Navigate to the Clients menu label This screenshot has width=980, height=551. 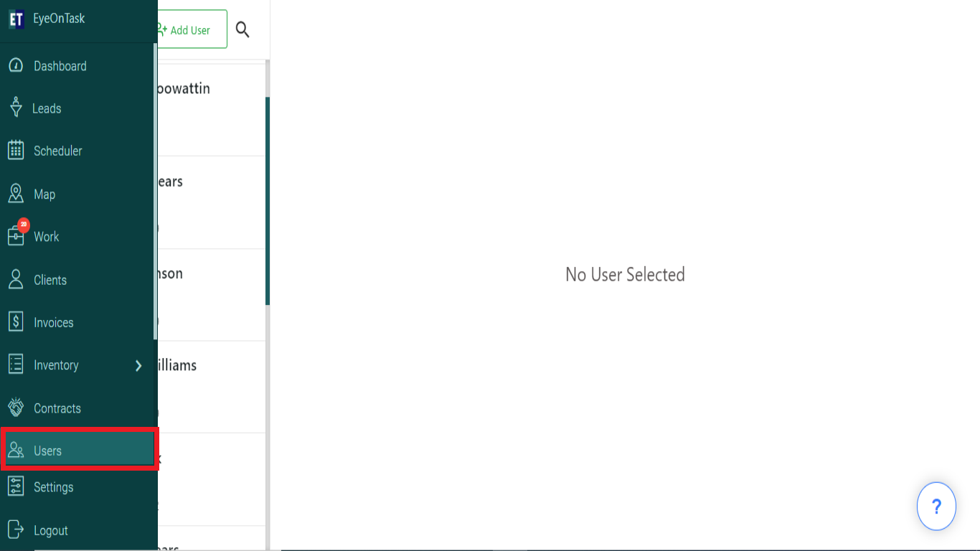pyautogui.click(x=50, y=280)
